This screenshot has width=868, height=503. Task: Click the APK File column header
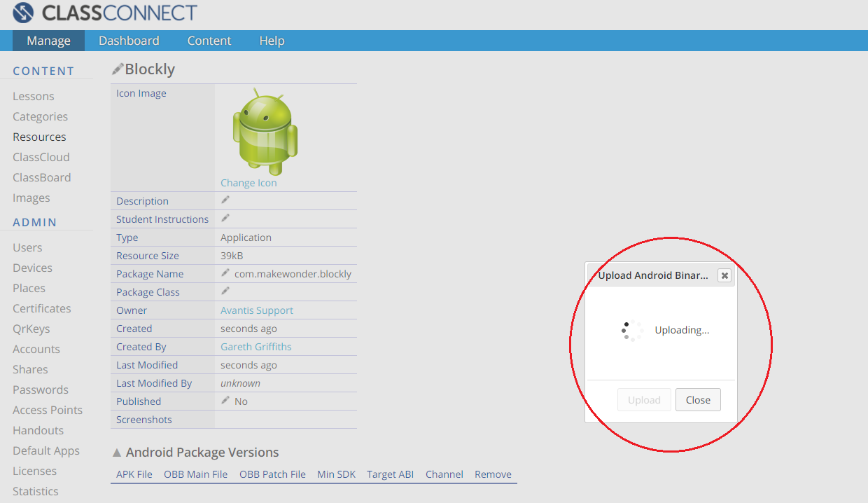coord(134,474)
